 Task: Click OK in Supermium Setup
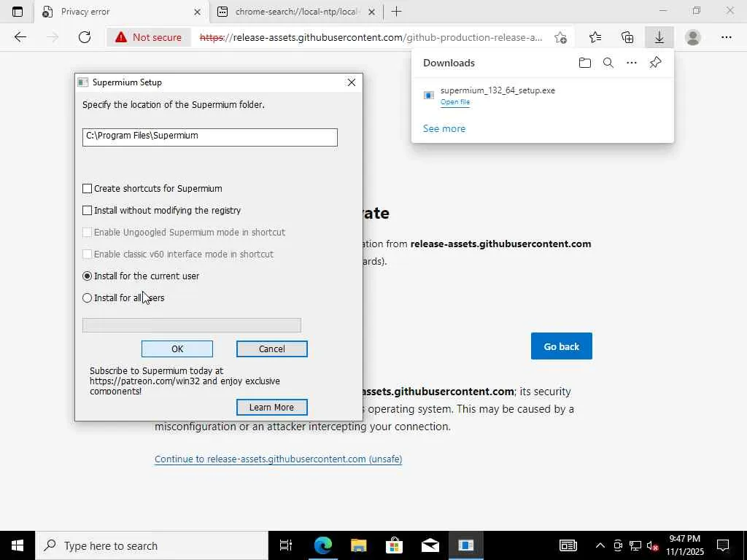coord(177,349)
